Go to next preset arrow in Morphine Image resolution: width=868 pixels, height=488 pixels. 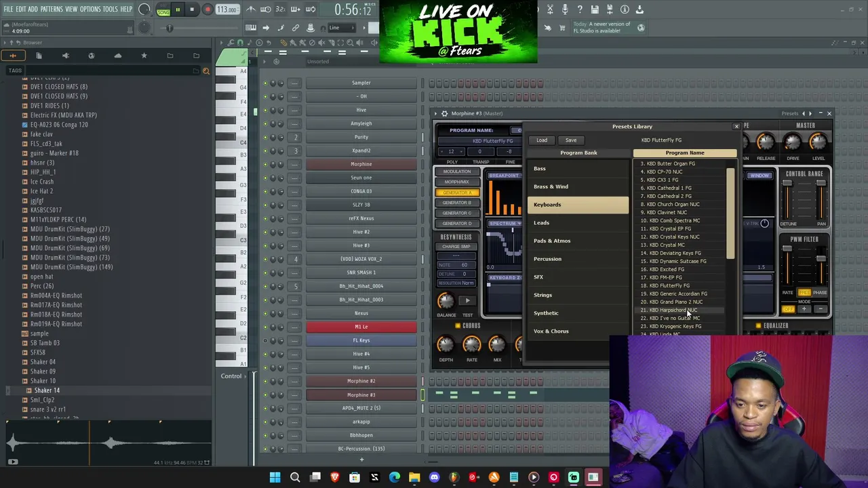[x=810, y=113]
